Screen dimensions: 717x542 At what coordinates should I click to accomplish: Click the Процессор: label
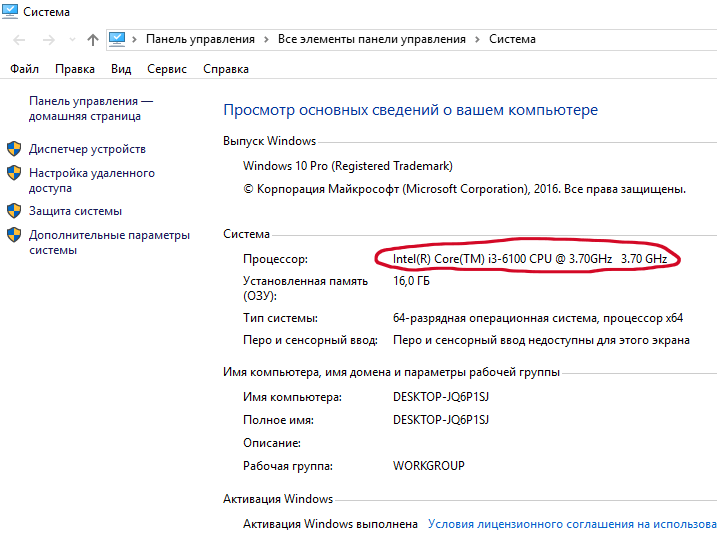pyautogui.click(x=275, y=259)
